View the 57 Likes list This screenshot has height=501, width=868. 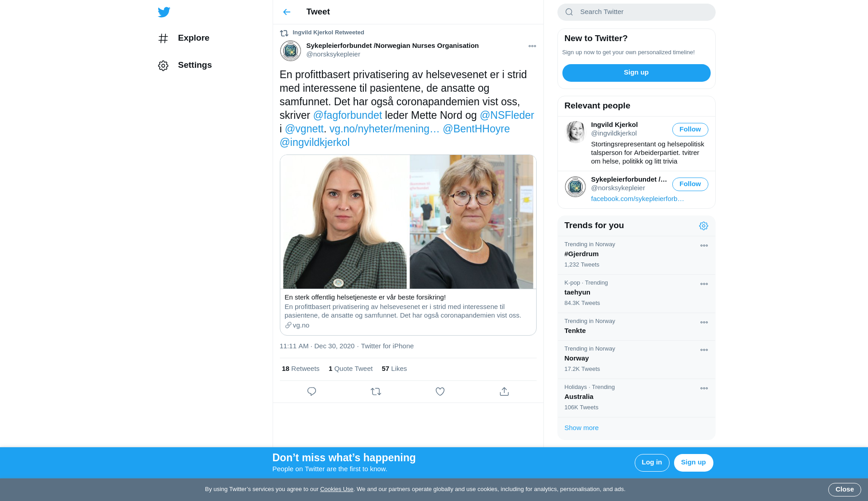pos(394,369)
